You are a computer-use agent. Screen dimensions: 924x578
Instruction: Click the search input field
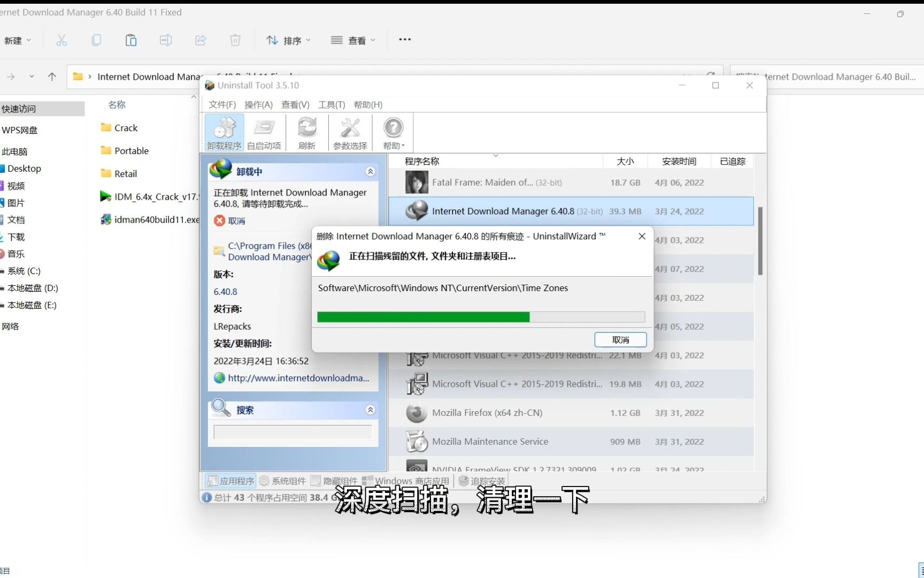pos(292,431)
